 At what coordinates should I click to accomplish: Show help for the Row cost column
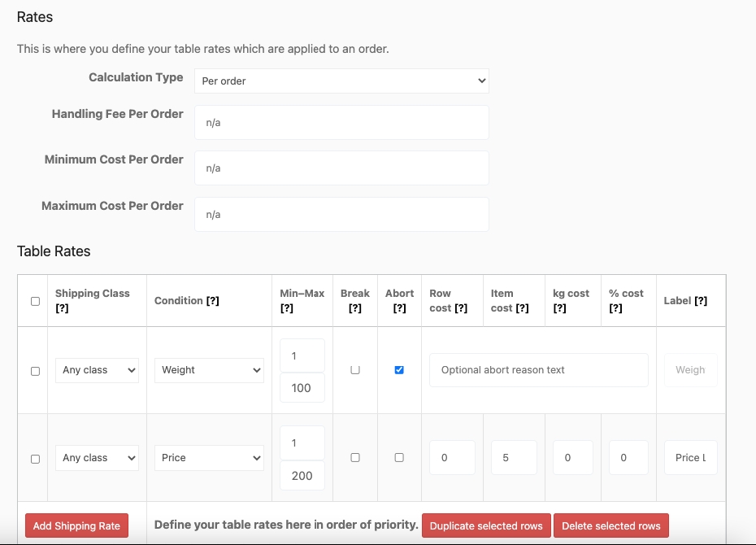point(460,308)
